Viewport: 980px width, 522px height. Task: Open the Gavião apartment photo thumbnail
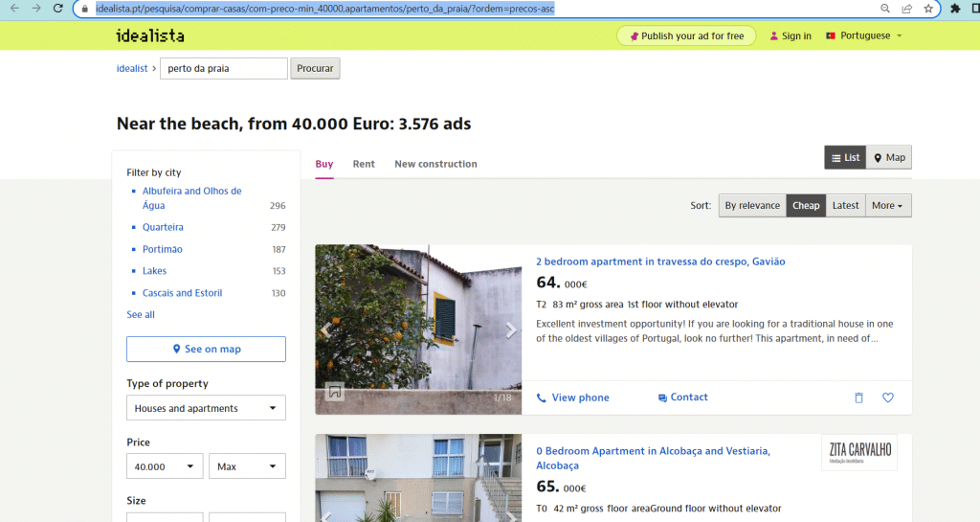tap(418, 329)
